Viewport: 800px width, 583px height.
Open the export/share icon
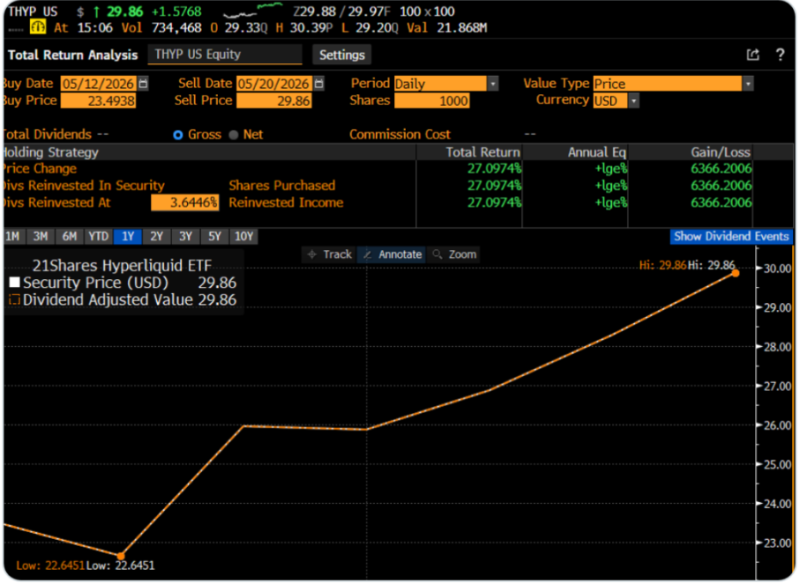[x=753, y=55]
